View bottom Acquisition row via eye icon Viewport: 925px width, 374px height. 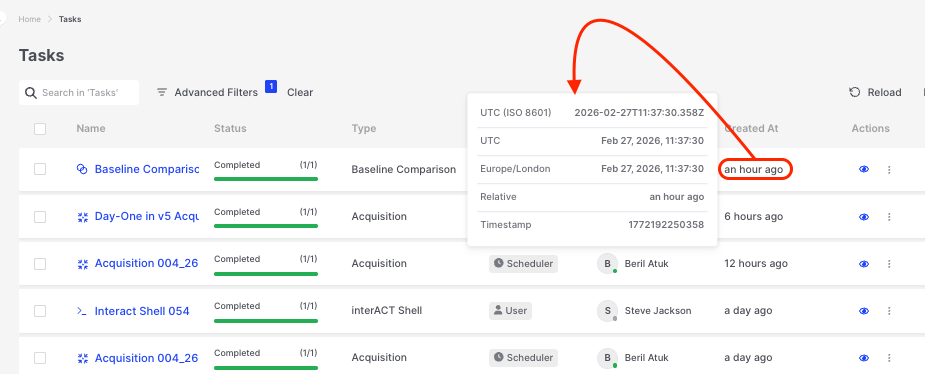click(x=864, y=358)
